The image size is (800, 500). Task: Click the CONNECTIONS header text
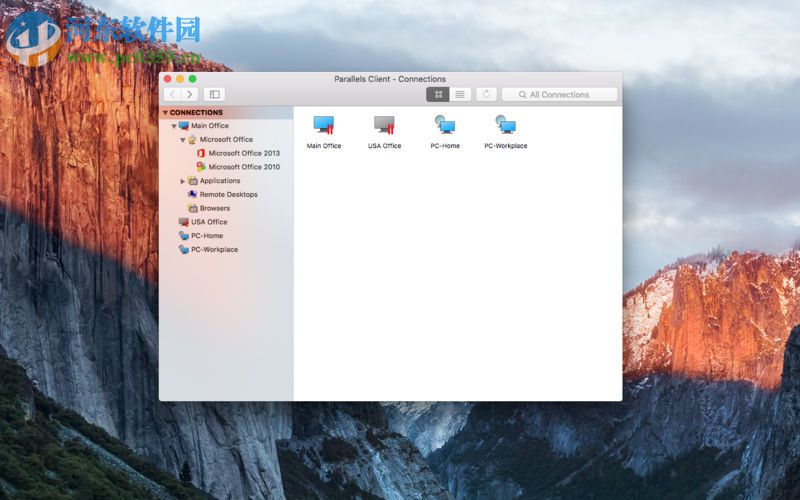(x=196, y=112)
